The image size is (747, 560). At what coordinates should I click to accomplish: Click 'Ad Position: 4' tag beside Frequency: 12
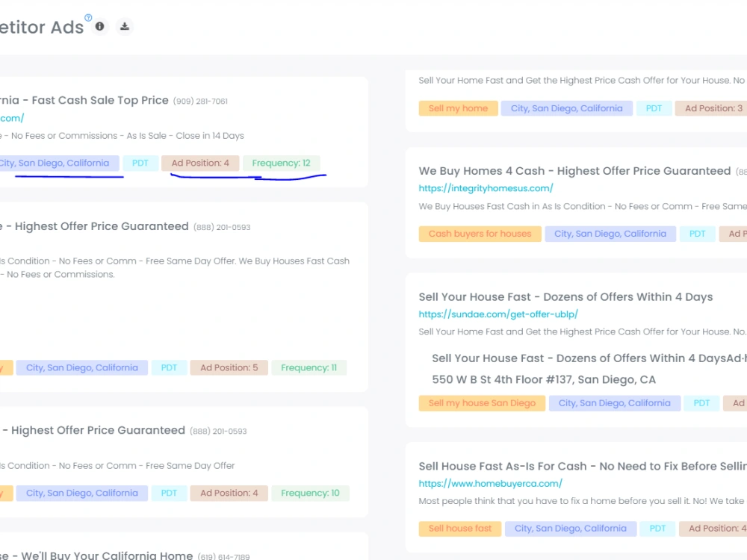200,163
